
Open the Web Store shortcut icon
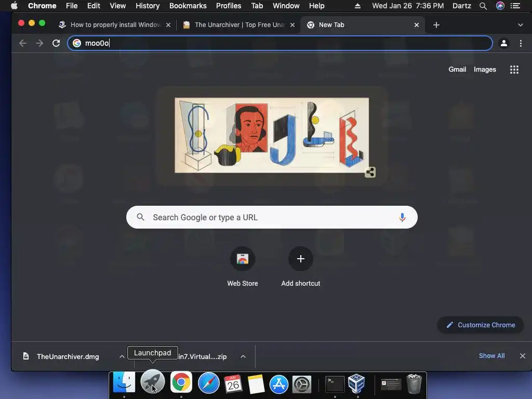pyautogui.click(x=243, y=259)
